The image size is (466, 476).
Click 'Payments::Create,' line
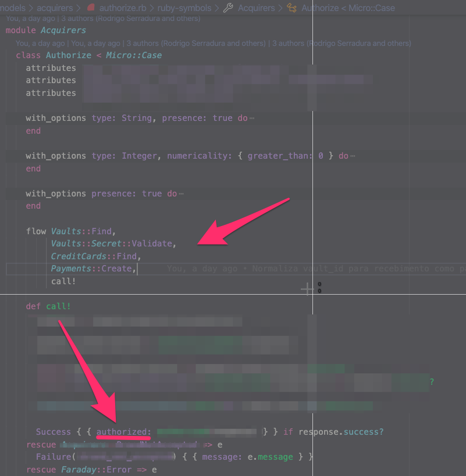pyautogui.click(x=93, y=269)
